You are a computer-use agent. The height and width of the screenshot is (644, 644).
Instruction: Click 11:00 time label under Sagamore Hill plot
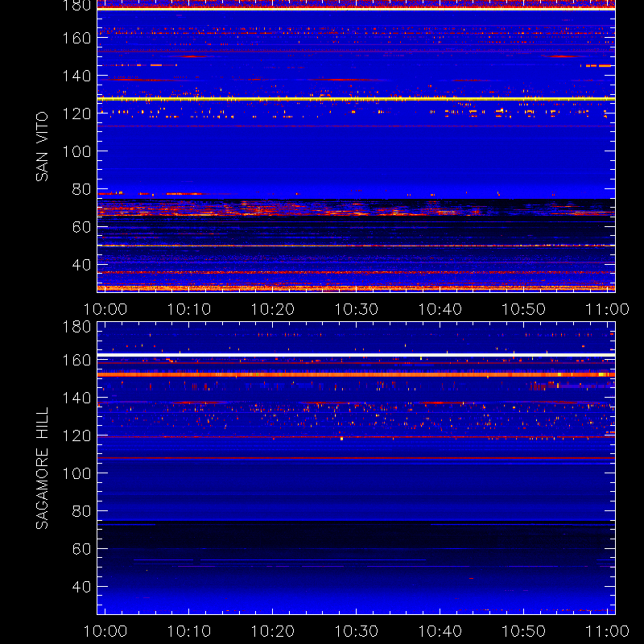point(607,631)
